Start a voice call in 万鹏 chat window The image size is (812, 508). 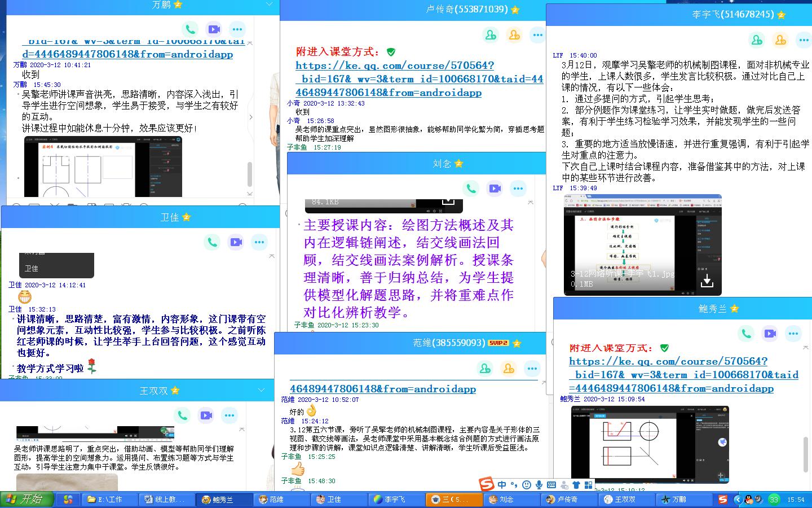click(x=190, y=29)
